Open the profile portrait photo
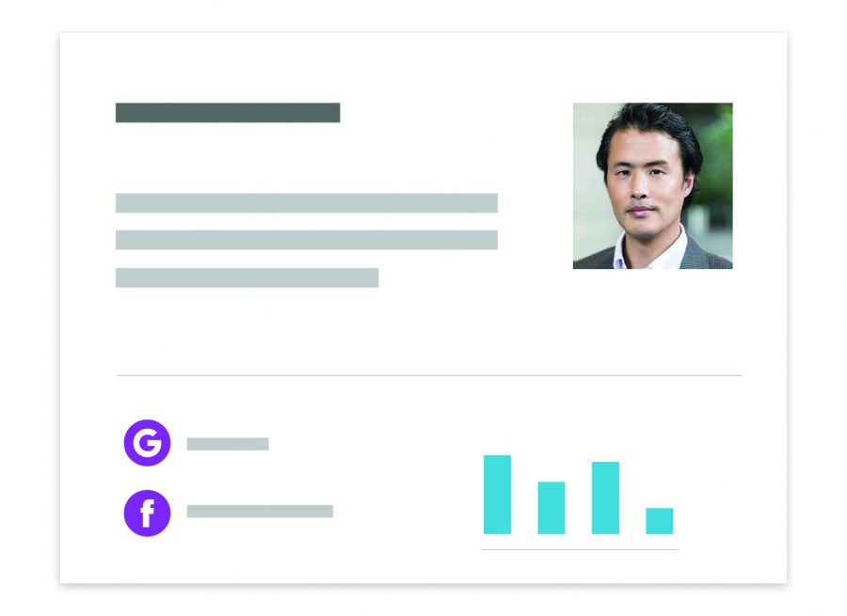This screenshot has width=847, height=616. click(x=652, y=185)
